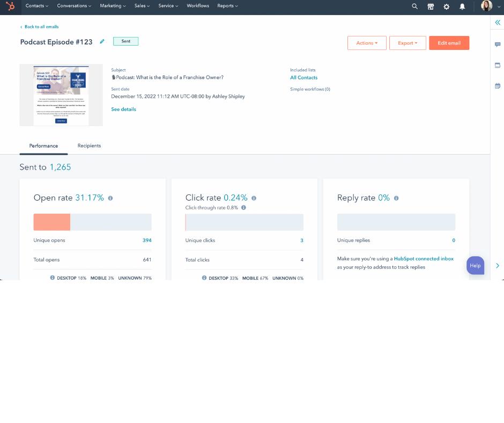Click the sent date December 15, 2022
This screenshot has height=423, width=504.
coord(178,97)
